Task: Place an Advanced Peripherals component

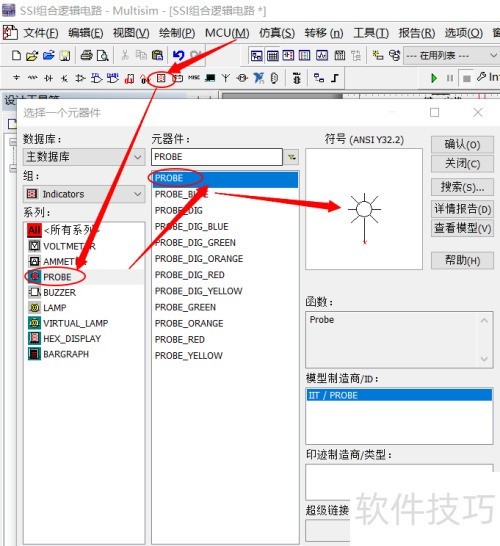Action: coord(210,78)
